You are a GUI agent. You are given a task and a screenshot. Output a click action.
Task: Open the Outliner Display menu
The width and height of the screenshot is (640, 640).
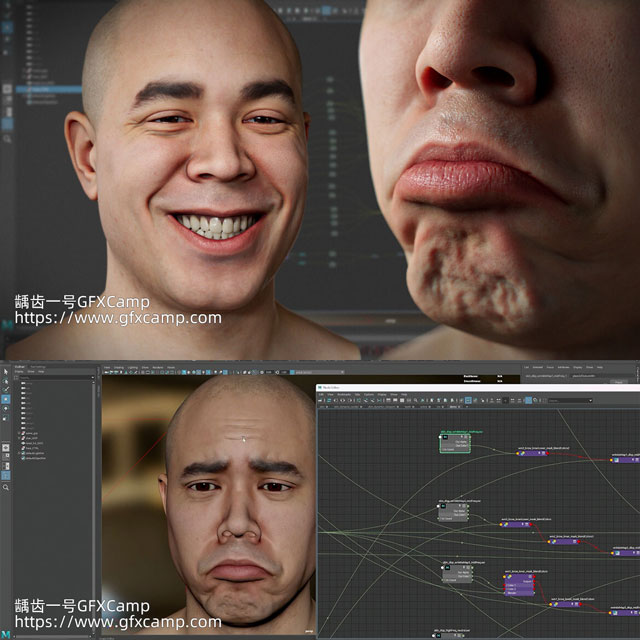(x=19, y=371)
